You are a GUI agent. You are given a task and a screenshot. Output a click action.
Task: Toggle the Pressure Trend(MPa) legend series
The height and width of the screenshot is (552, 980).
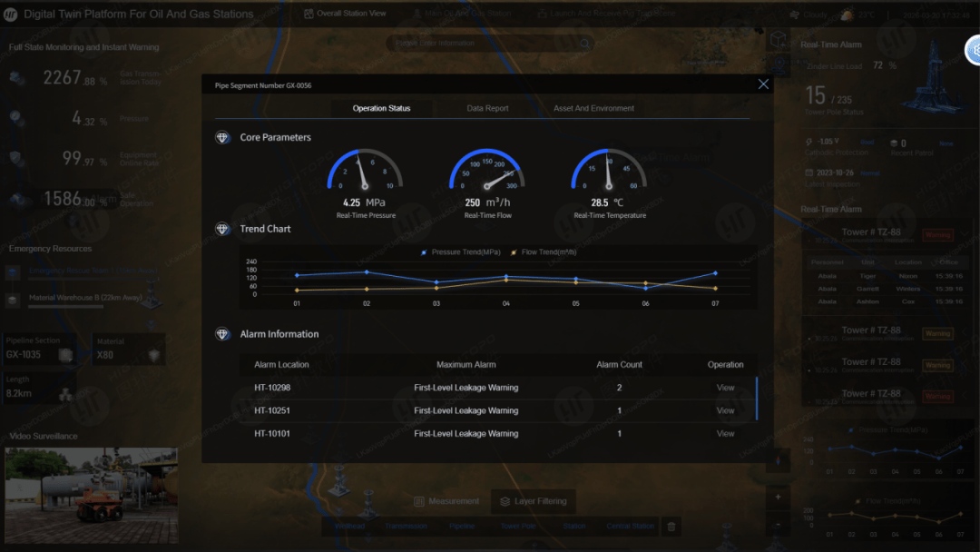click(x=461, y=251)
